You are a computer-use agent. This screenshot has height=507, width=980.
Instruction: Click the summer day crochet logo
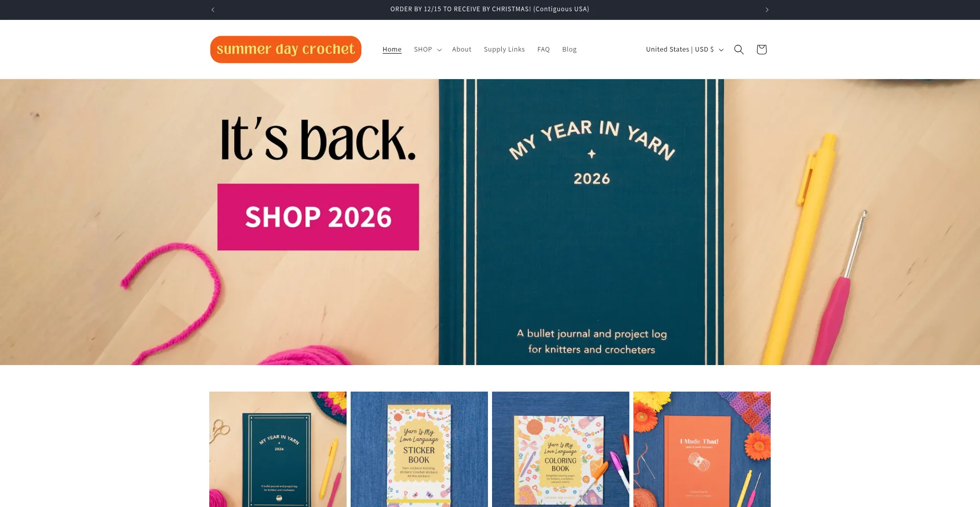(x=285, y=50)
